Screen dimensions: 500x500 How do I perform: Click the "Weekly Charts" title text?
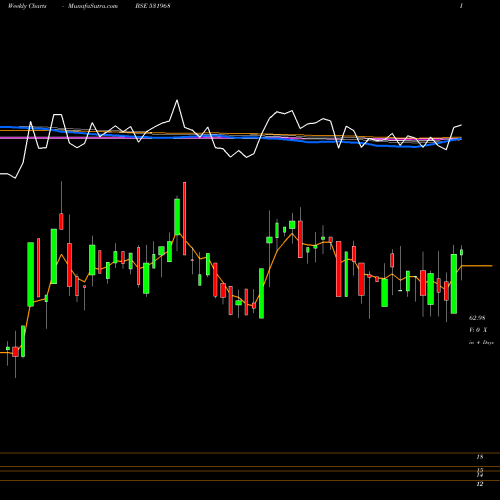(x=27, y=6)
